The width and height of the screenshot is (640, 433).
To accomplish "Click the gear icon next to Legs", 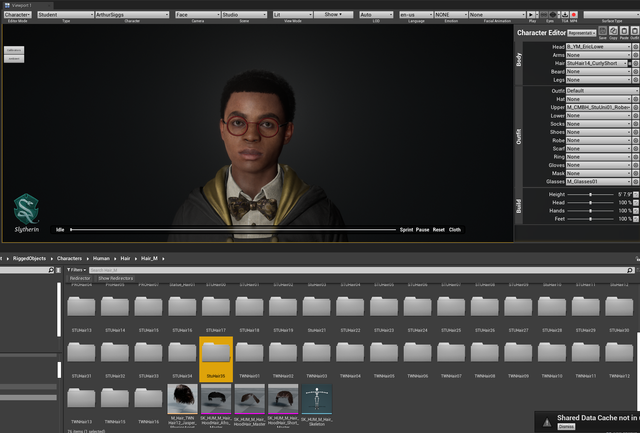I will pos(636,80).
